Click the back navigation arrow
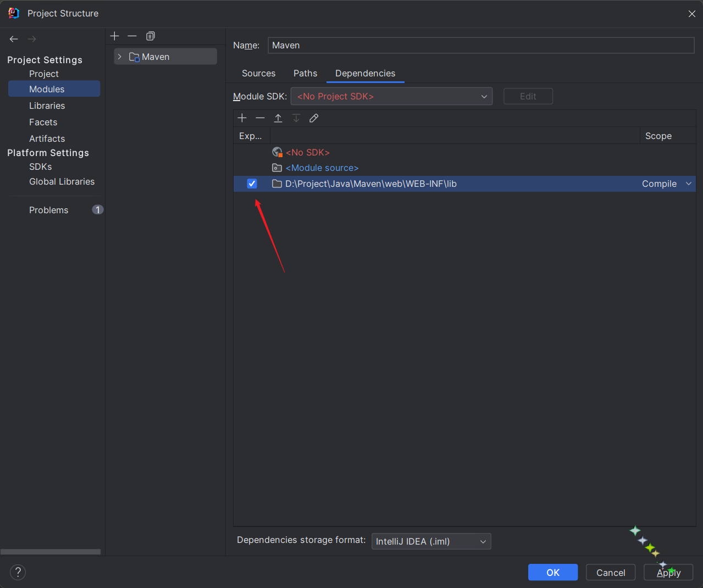Image resolution: width=703 pixels, height=588 pixels. coord(14,39)
